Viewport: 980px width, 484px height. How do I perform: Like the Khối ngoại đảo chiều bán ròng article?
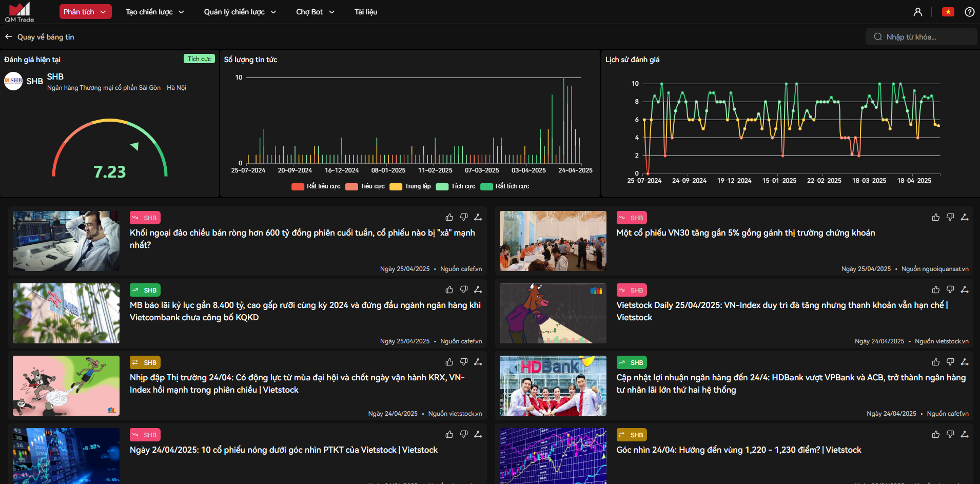click(x=449, y=217)
